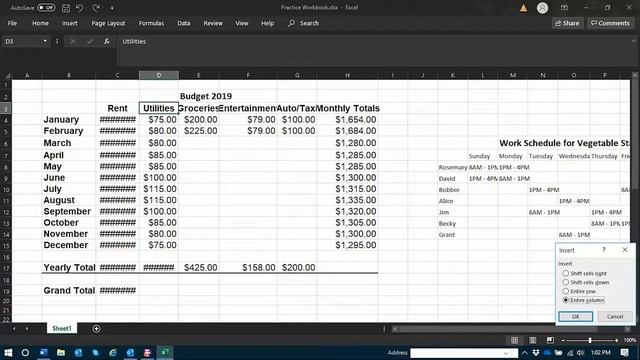The width and height of the screenshot is (640, 360).
Task: Select the Budget 2019 title cell
Action: (x=206, y=96)
